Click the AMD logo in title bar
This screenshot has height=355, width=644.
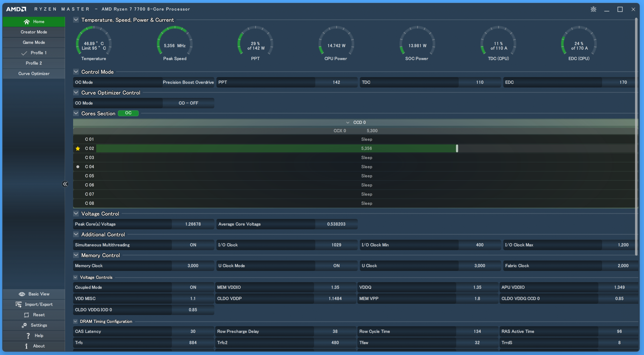16,9
